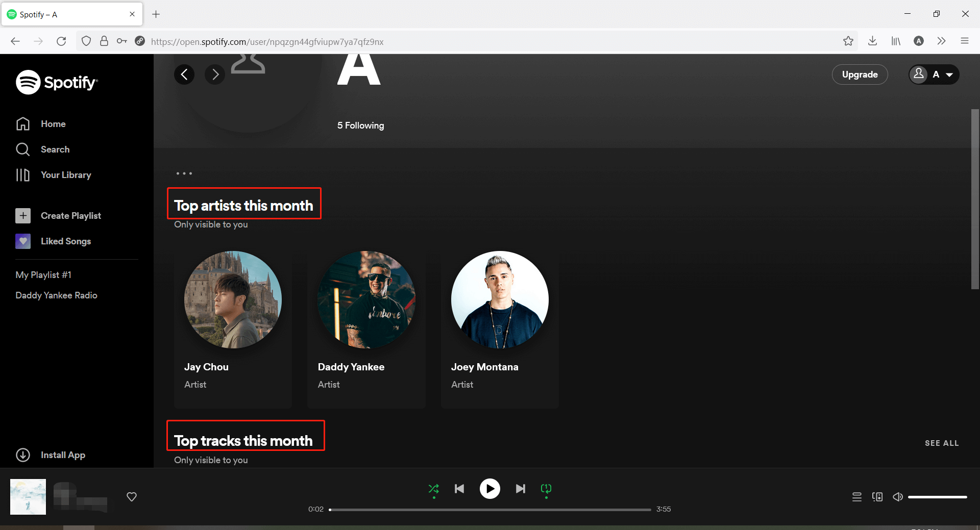
Task: Open Your Library
Action: tap(54, 175)
